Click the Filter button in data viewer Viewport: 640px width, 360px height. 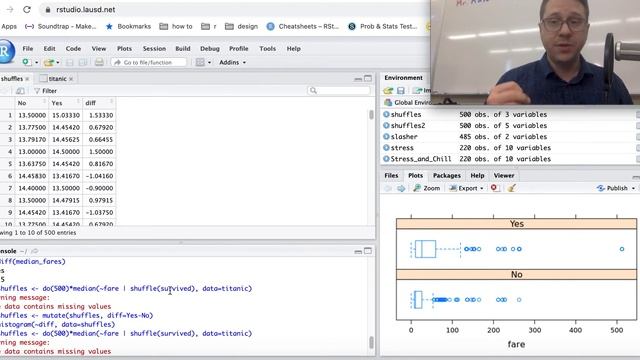tap(45, 91)
